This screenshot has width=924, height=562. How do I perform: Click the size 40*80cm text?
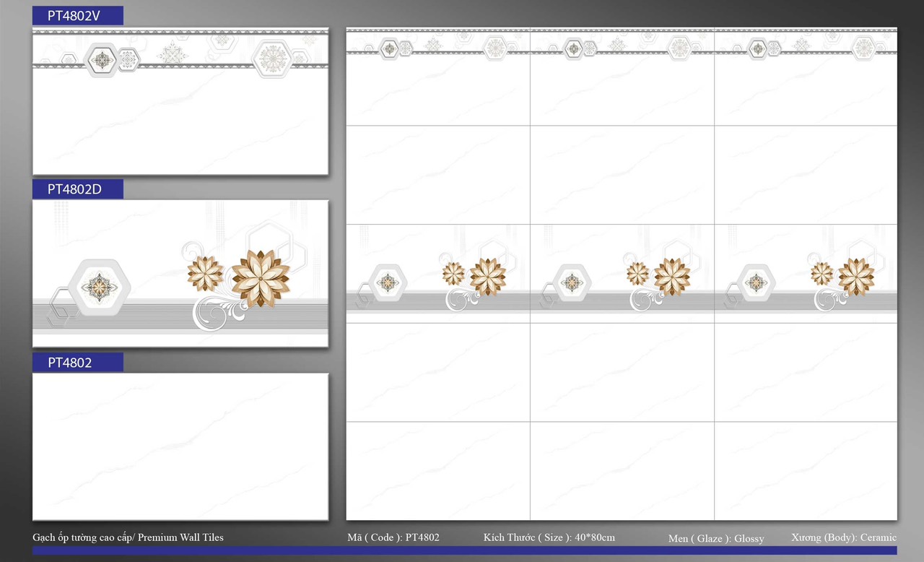click(x=549, y=537)
